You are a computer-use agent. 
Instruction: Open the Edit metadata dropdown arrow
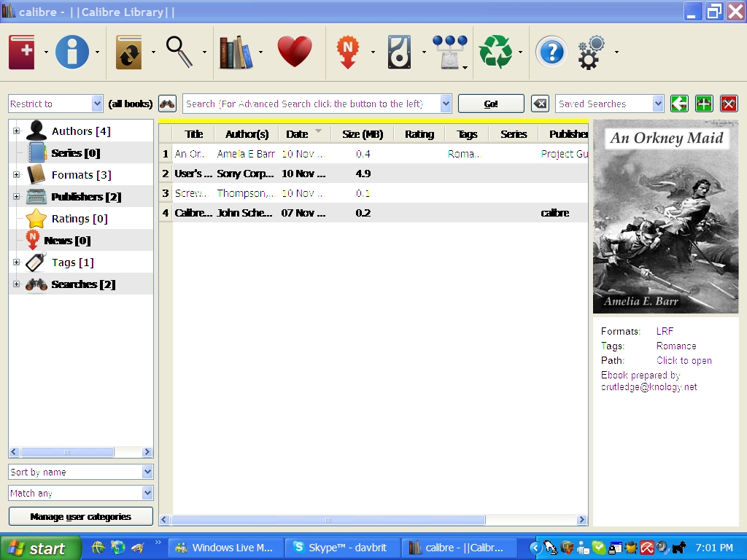point(97,52)
